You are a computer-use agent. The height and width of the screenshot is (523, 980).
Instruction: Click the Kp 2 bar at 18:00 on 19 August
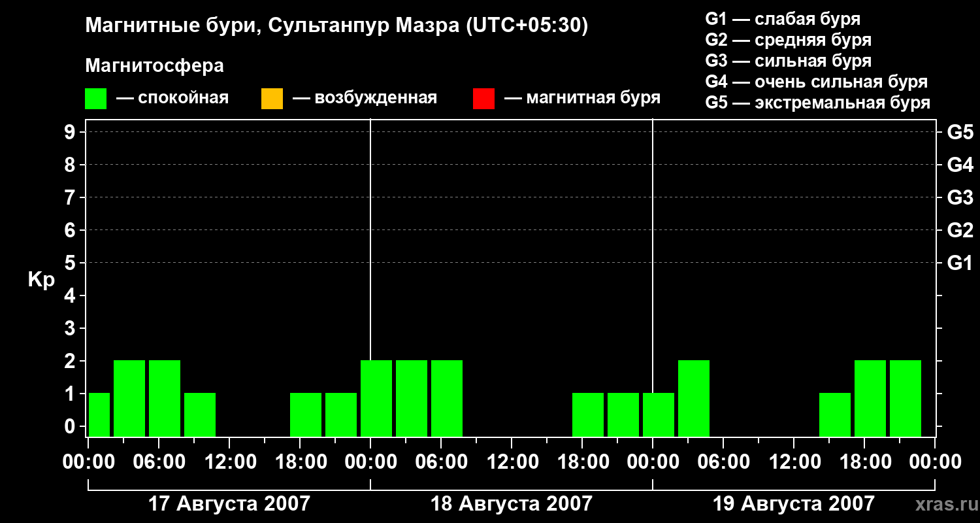pos(870,398)
